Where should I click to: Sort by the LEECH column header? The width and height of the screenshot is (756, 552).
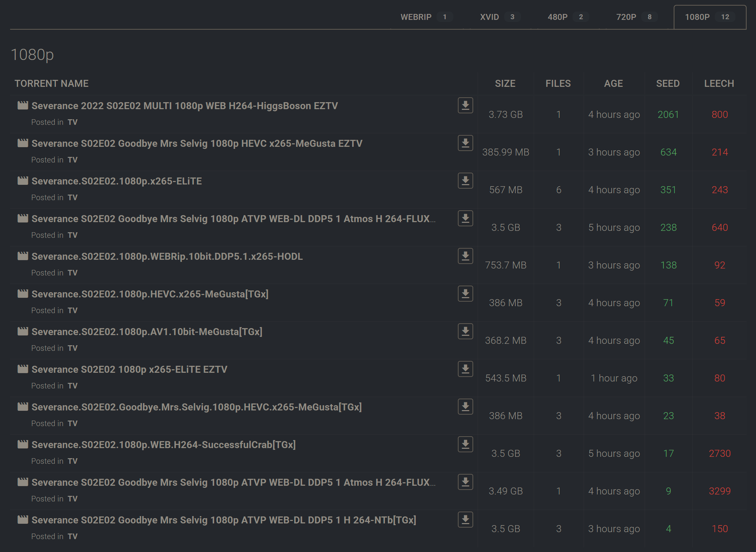719,83
